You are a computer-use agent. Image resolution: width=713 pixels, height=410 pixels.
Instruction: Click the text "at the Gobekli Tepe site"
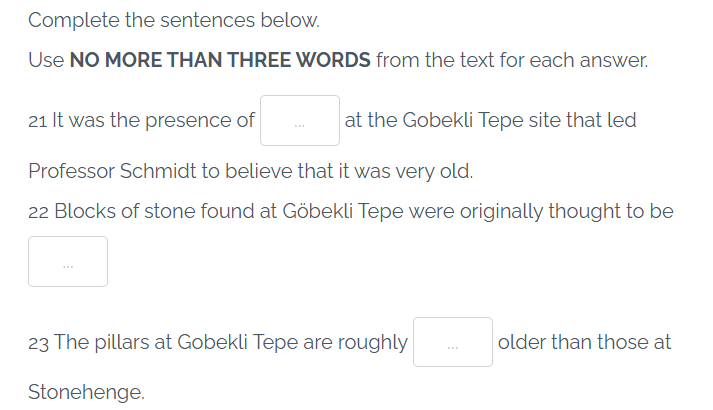453,121
